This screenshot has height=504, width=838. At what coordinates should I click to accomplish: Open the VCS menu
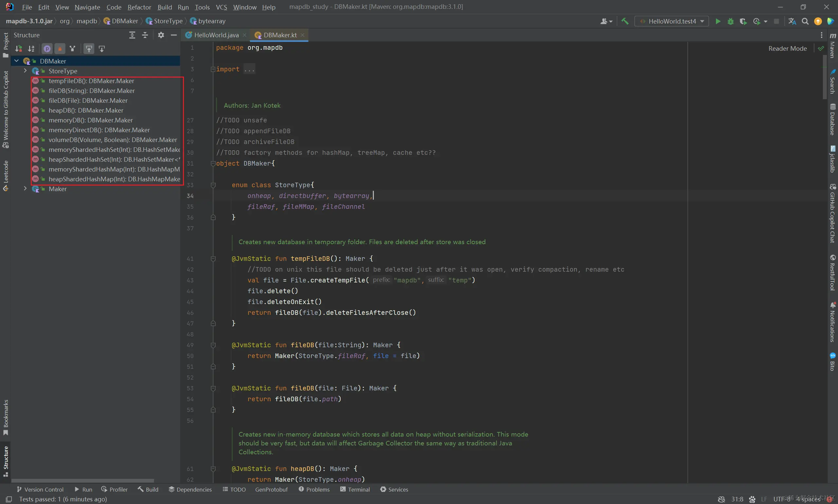pyautogui.click(x=221, y=7)
